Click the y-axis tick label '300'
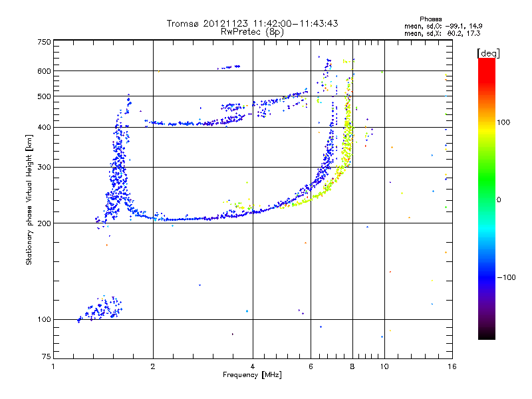 click(45, 167)
